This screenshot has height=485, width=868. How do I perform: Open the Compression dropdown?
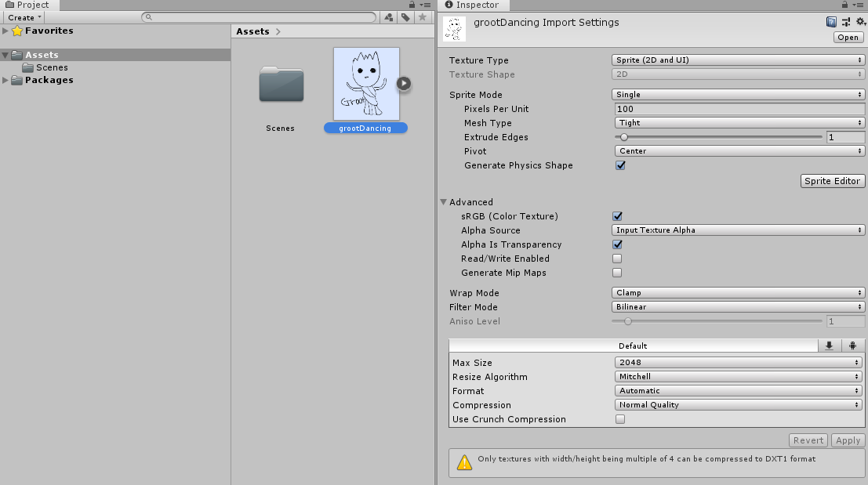(x=739, y=405)
